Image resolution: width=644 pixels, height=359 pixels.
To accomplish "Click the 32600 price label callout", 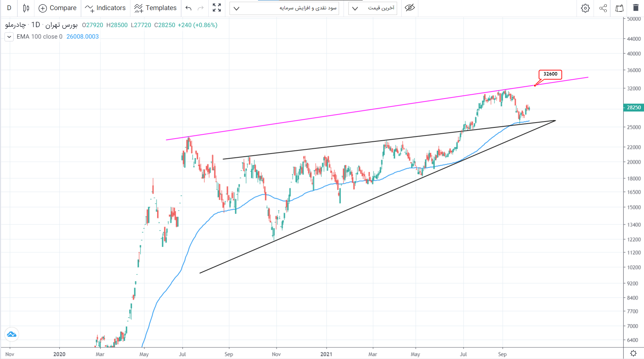I will coord(550,74).
